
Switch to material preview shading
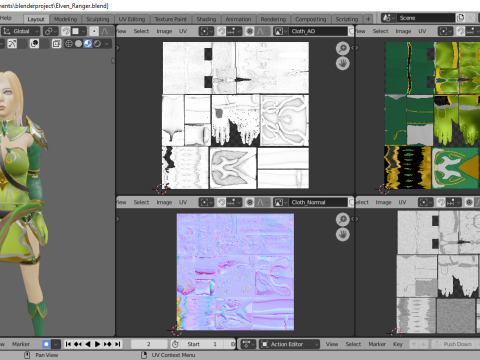(88, 44)
